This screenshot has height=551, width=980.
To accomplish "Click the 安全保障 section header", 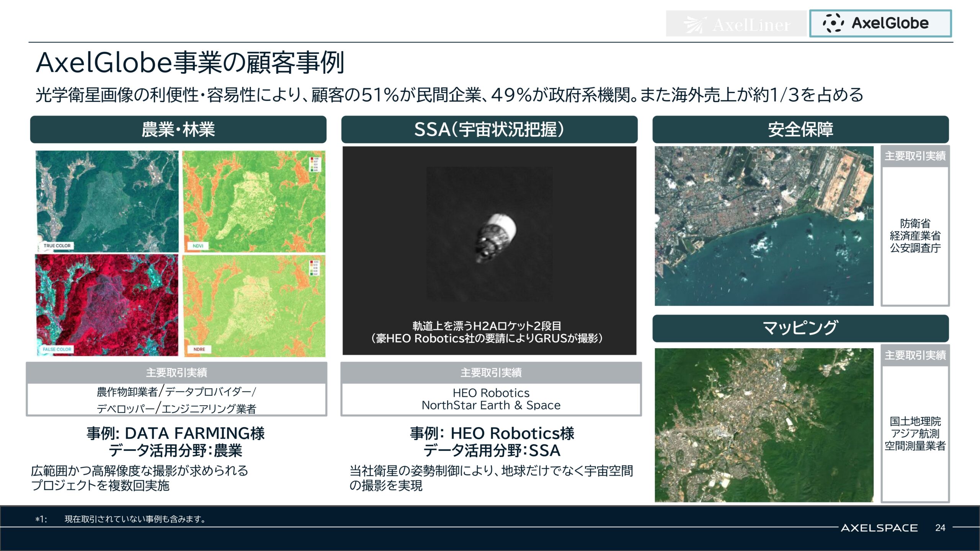I will tap(800, 129).
